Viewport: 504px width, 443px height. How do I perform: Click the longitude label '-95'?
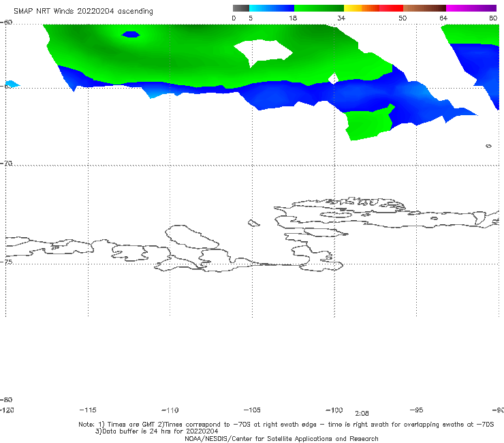pos(417,410)
